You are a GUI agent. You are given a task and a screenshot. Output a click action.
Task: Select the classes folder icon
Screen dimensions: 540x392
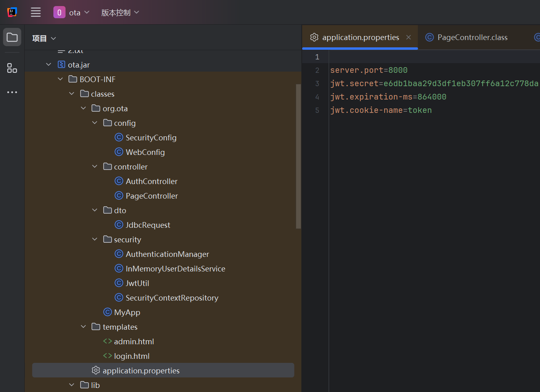[85, 93]
